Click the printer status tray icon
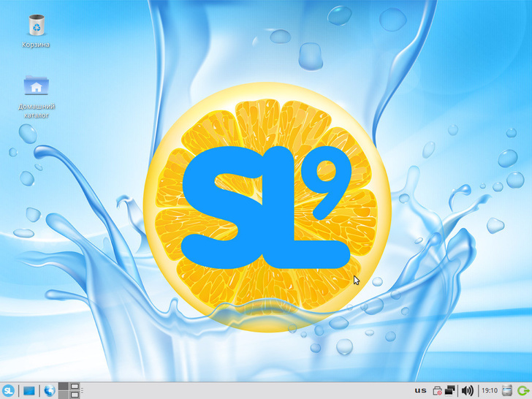 coord(437,391)
